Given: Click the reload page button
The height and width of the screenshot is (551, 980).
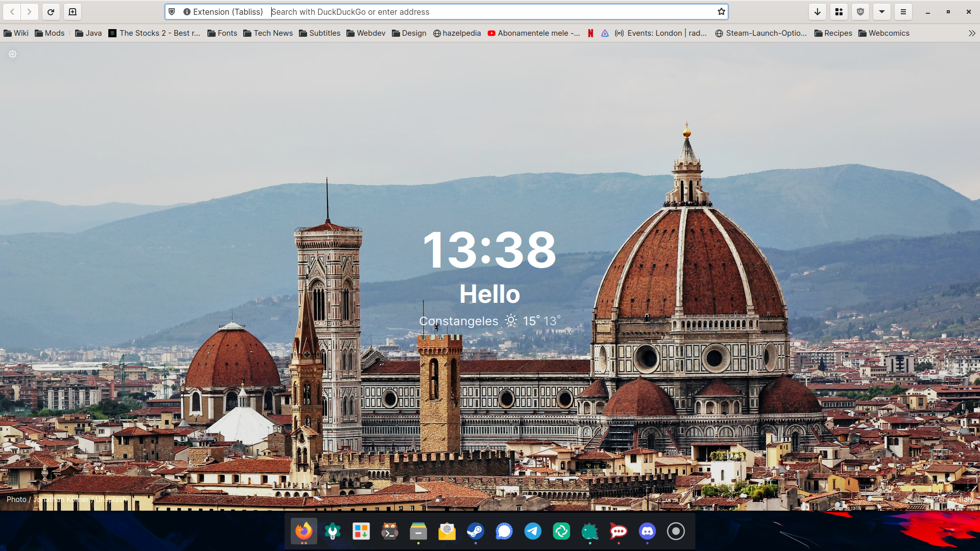Looking at the screenshot, I should pos(51,12).
